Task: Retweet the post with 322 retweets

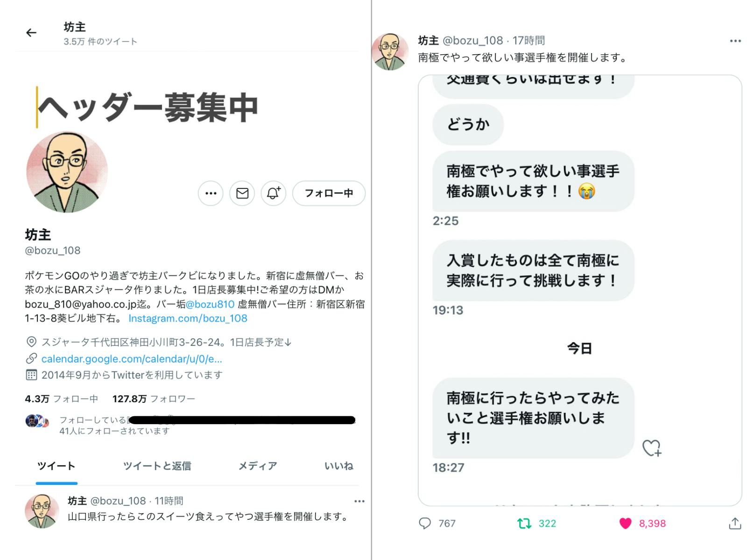Action: tap(524, 524)
